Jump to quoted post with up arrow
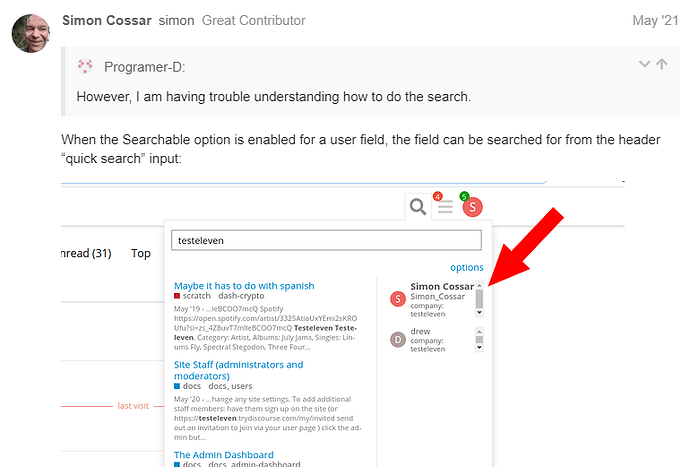 click(x=662, y=64)
